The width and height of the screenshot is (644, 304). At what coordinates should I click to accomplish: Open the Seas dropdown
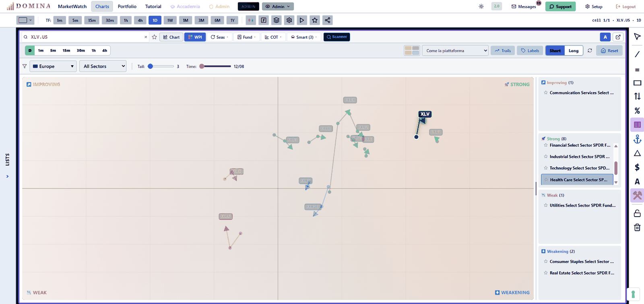coord(219,37)
